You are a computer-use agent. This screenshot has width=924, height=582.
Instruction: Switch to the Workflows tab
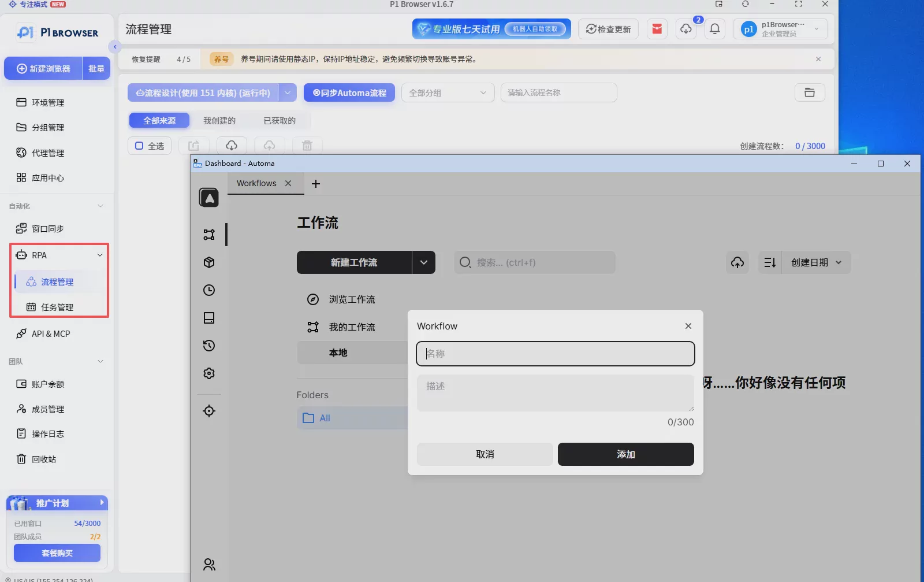point(256,183)
